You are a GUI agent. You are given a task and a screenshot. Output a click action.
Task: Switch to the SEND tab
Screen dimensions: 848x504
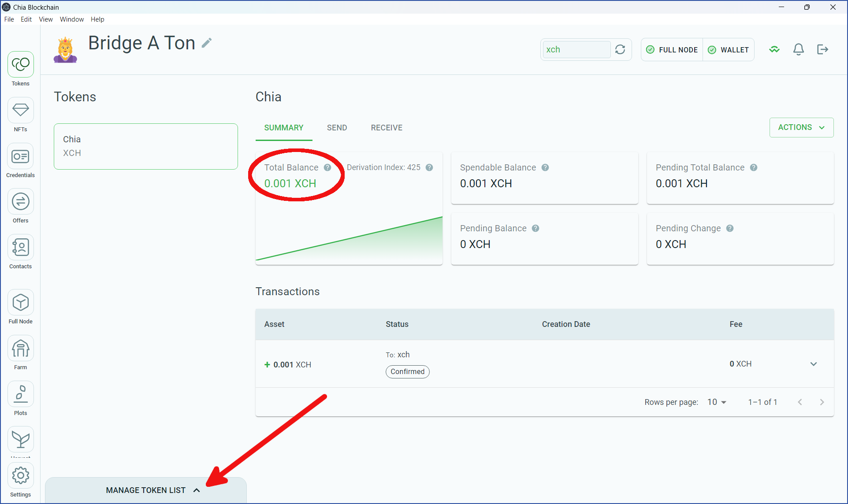click(337, 128)
